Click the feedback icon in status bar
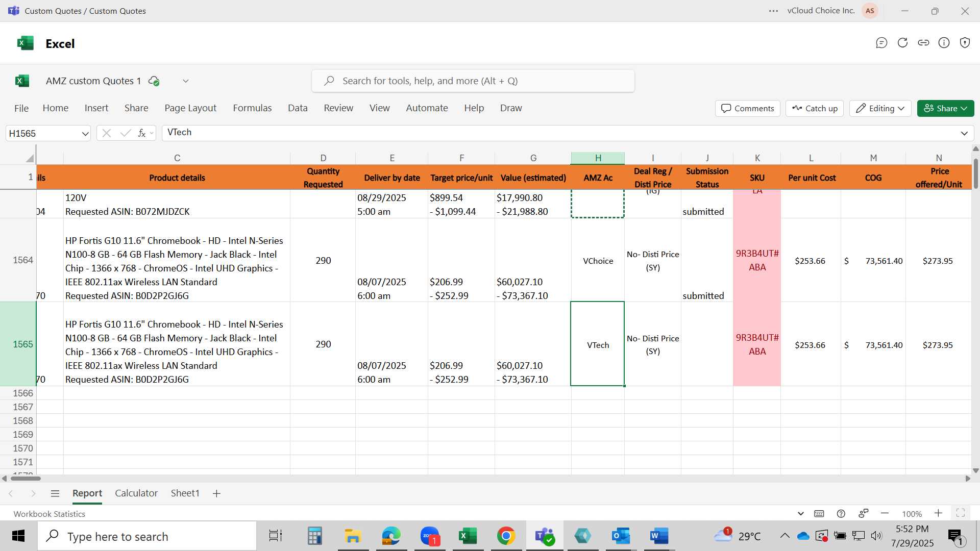 click(864, 513)
